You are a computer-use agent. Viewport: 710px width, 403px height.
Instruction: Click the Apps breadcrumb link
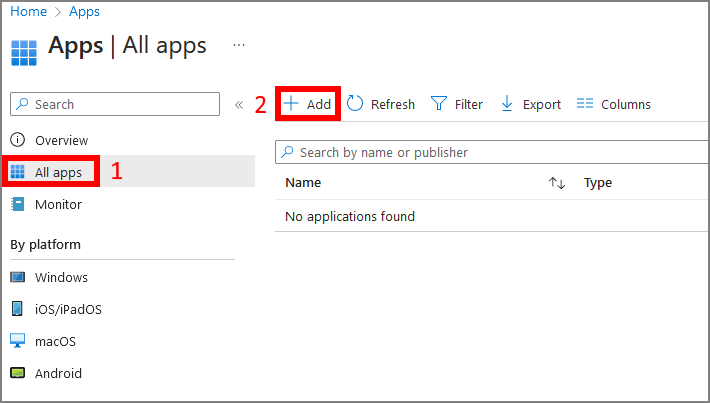click(x=84, y=12)
